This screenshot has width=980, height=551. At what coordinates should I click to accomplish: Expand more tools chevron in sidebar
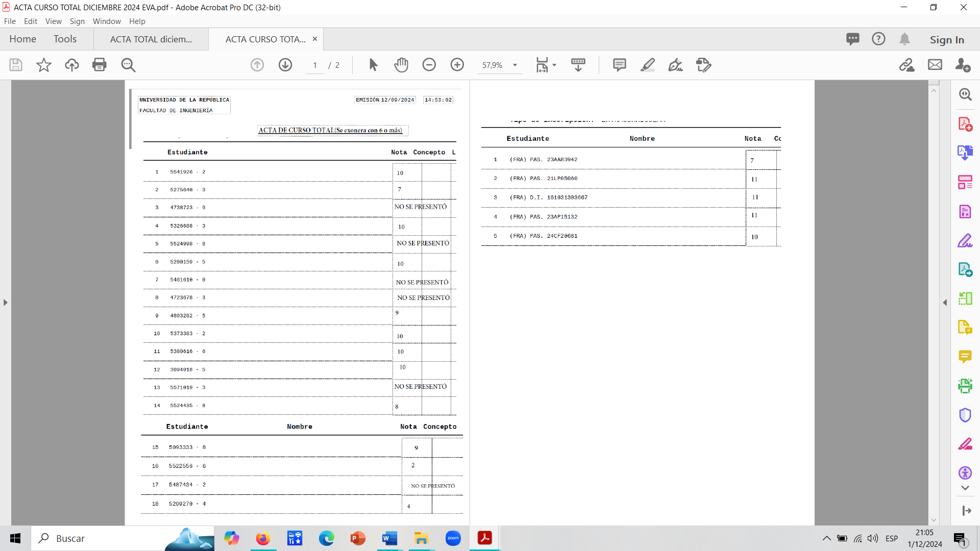[x=965, y=488]
